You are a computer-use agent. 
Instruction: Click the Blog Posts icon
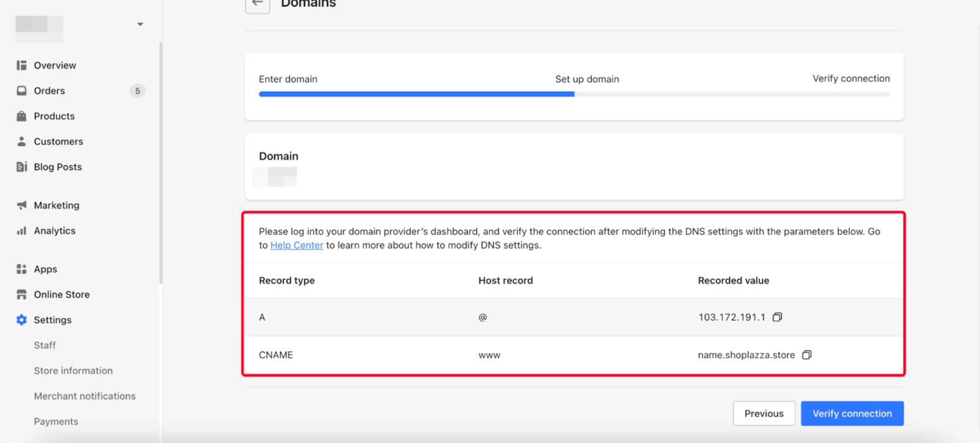[21, 167]
